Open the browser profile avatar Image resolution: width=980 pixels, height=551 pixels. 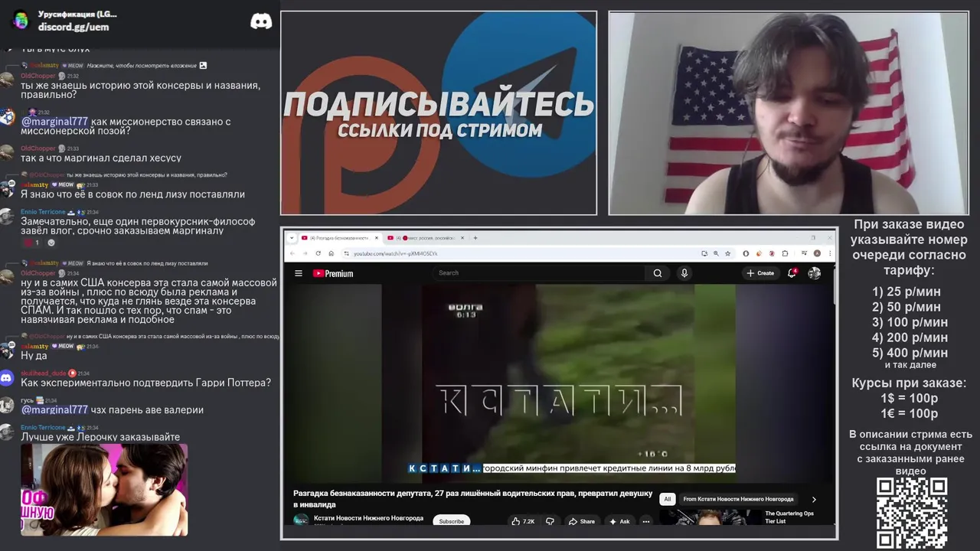[x=817, y=253]
